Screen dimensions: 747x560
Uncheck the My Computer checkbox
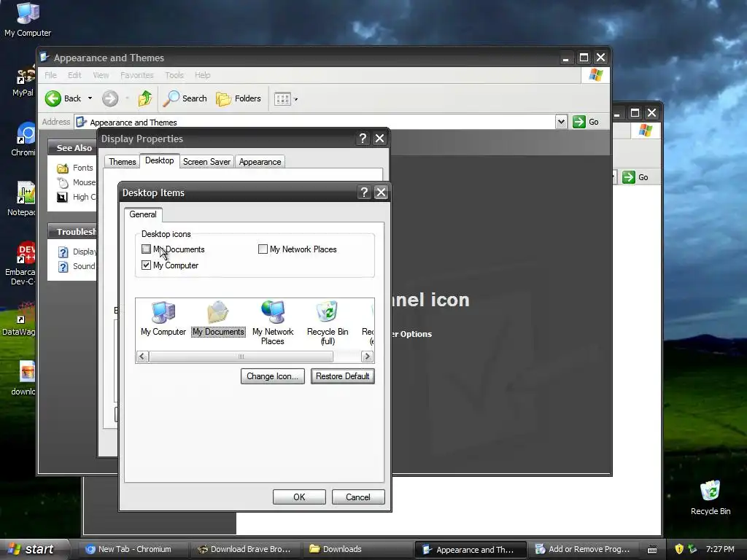coord(146,265)
